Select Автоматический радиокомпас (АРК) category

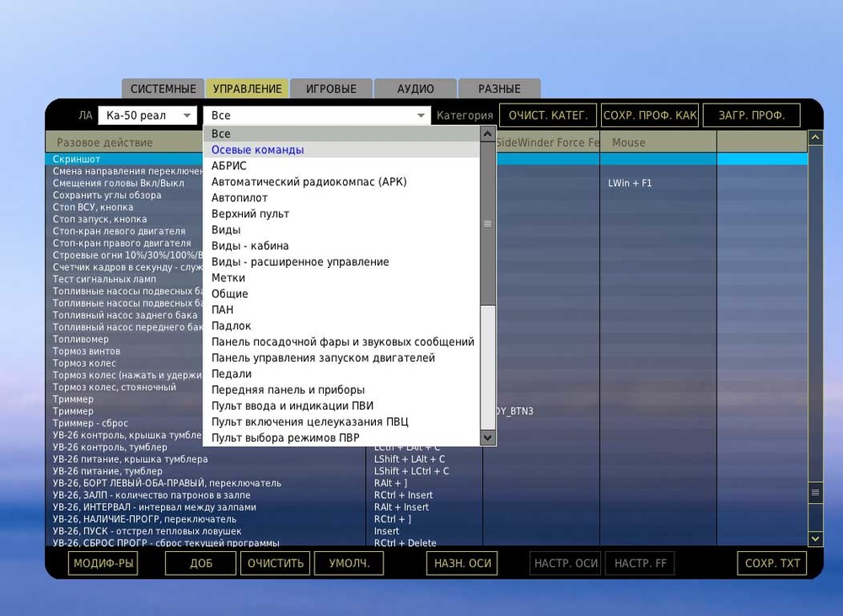tap(341, 182)
